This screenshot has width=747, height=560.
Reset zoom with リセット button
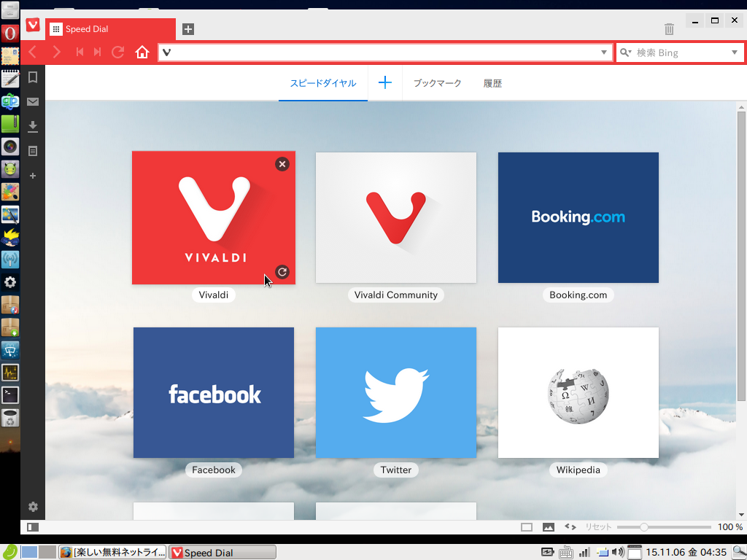[x=598, y=526]
